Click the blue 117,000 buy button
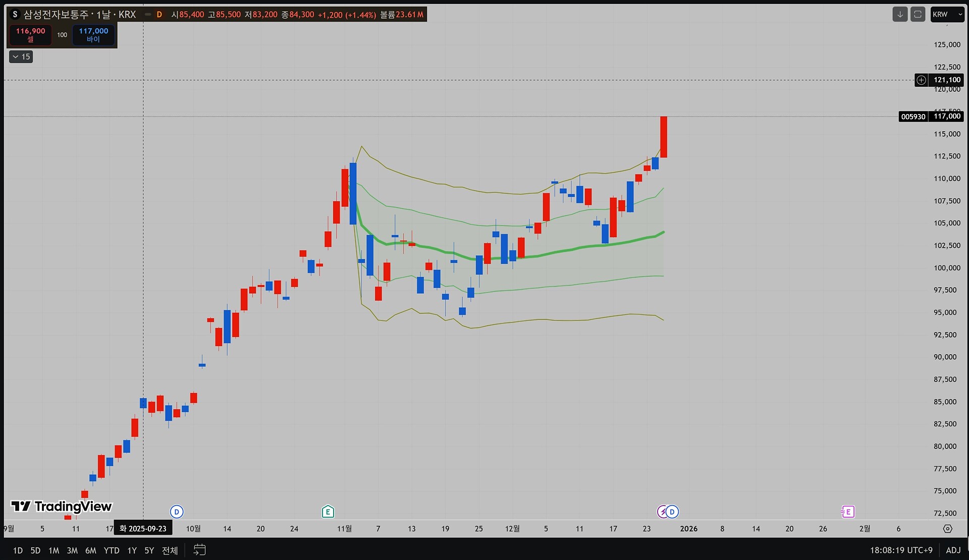The width and height of the screenshot is (969, 560). tap(93, 35)
